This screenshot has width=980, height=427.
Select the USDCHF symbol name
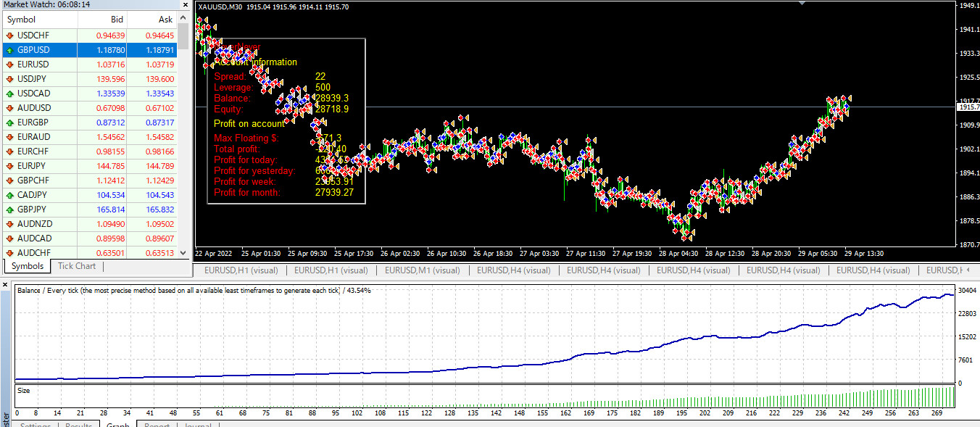coord(35,36)
